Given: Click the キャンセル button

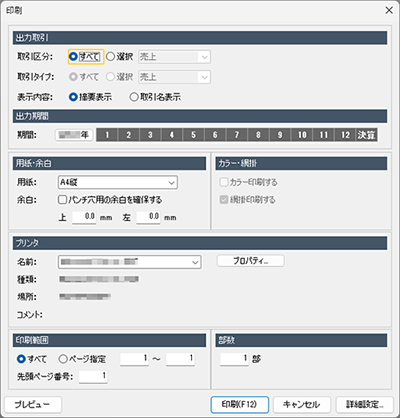Looking at the screenshot, I should (302, 405).
